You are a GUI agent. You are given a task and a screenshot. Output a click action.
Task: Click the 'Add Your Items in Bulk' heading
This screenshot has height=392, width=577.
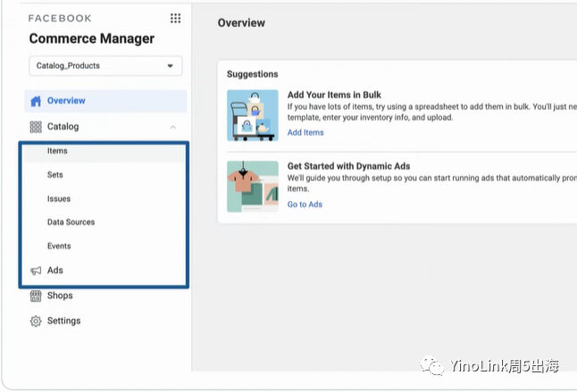pyautogui.click(x=334, y=95)
